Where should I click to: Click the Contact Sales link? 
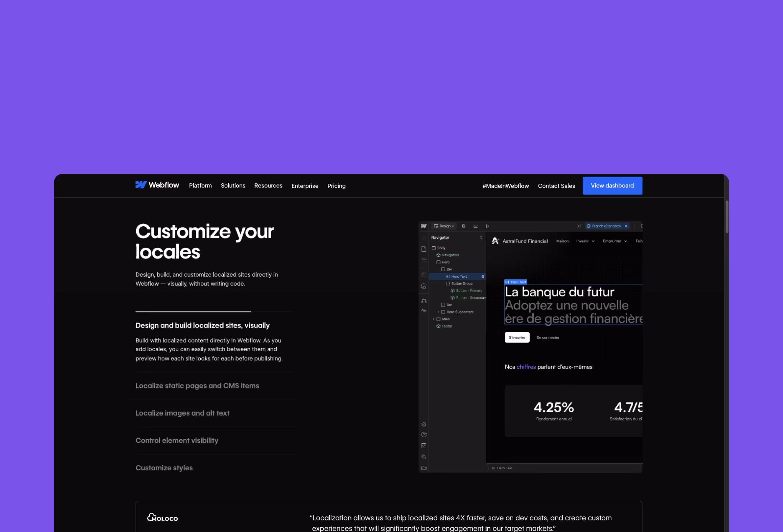click(x=556, y=186)
